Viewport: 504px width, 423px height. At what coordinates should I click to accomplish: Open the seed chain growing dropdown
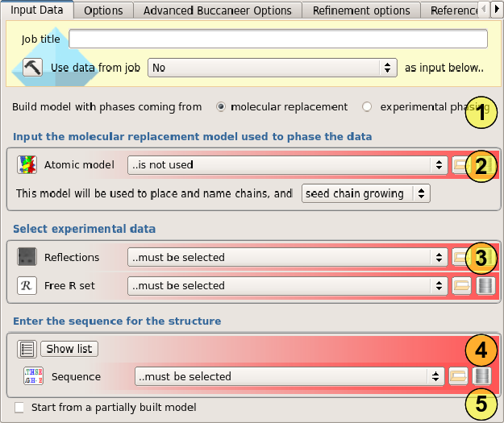(x=365, y=193)
